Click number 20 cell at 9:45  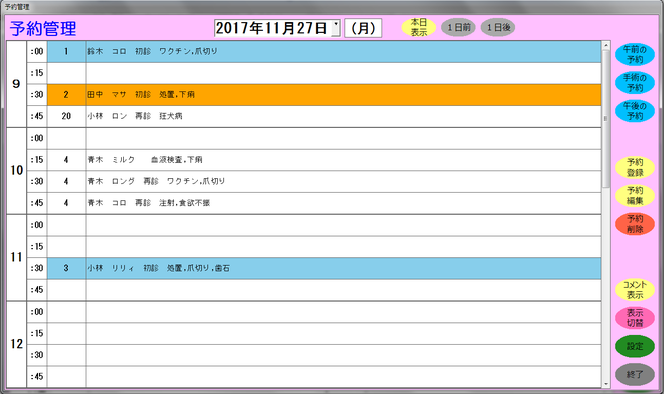[66, 117]
